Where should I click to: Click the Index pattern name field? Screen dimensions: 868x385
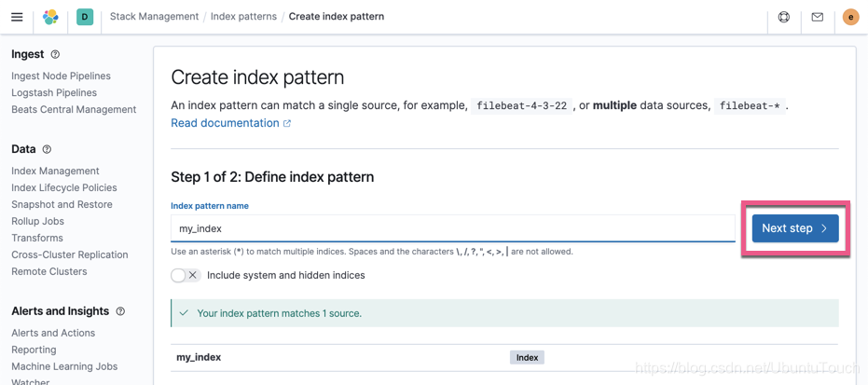coord(453,228)
